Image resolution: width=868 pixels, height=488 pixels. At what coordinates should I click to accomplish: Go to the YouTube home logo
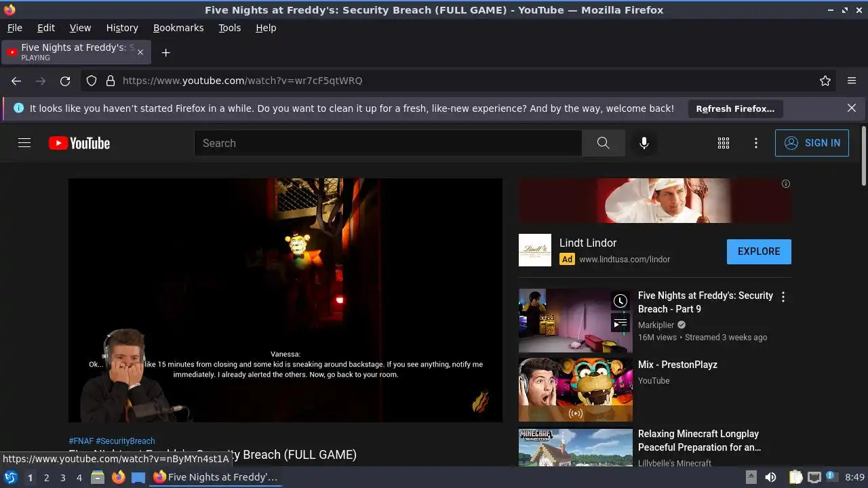(x=79, y=143)
